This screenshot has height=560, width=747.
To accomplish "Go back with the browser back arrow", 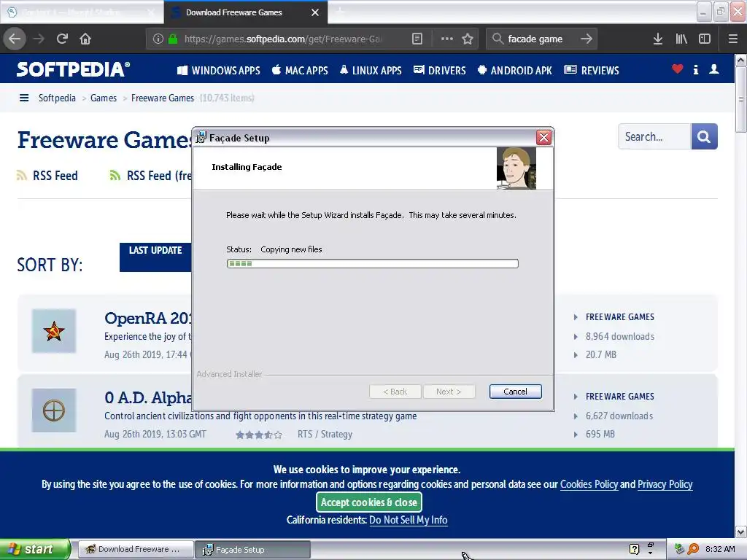I will pyautogui.click(x=15, y=39).
